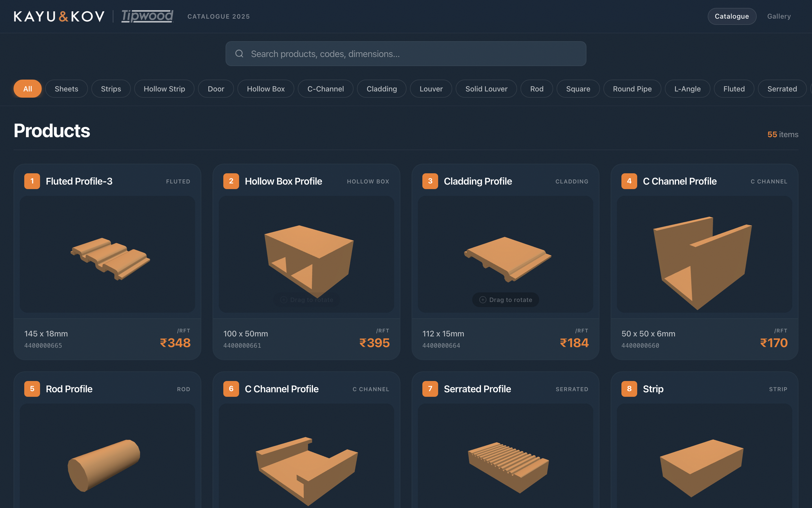Screen dimensions: 812x508
Task: Click the Strip 3D model preview
Action: [701, 468]
